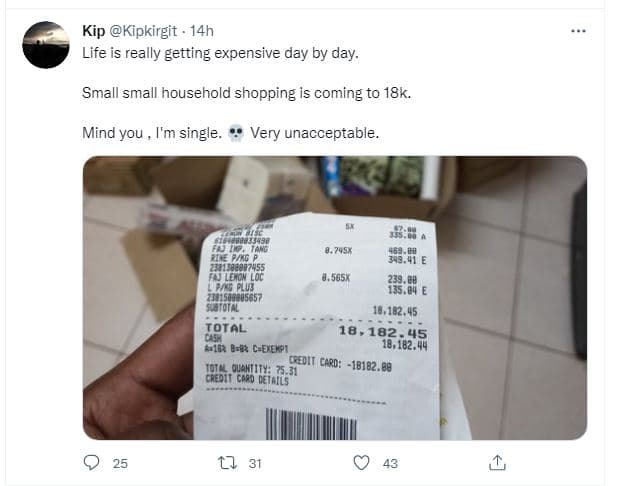Open the @Kipkirgit handle link
This screenshot has height=486, width=618.
point(142,31)
